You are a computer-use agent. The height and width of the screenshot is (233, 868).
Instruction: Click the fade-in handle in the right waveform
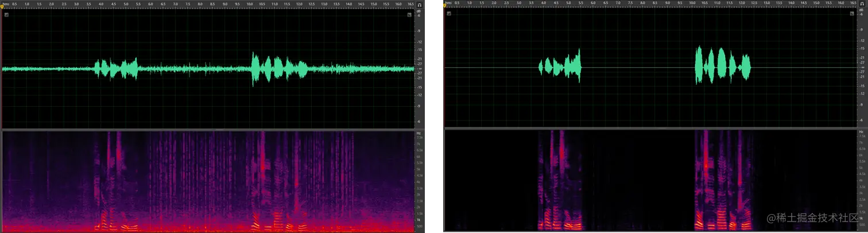(449, 14)
